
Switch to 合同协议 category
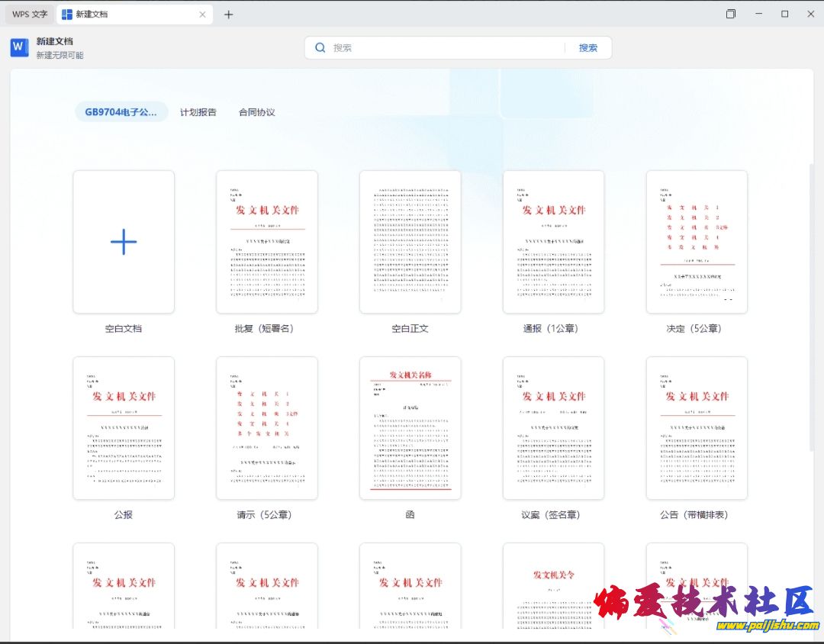pyautogui.click(x=257, y=112)
